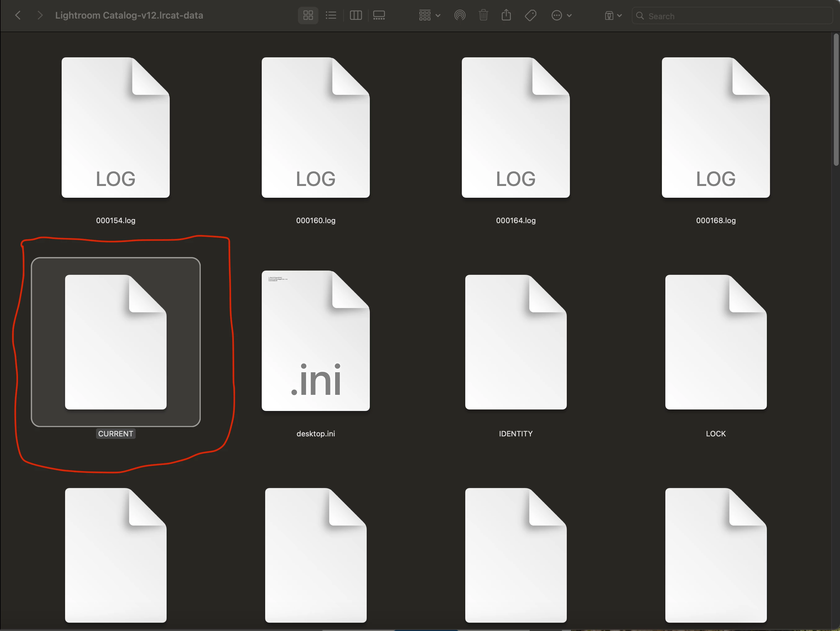Select the IDENTITY file
This screenshot has width=840, height=631.
pos(516,342)
